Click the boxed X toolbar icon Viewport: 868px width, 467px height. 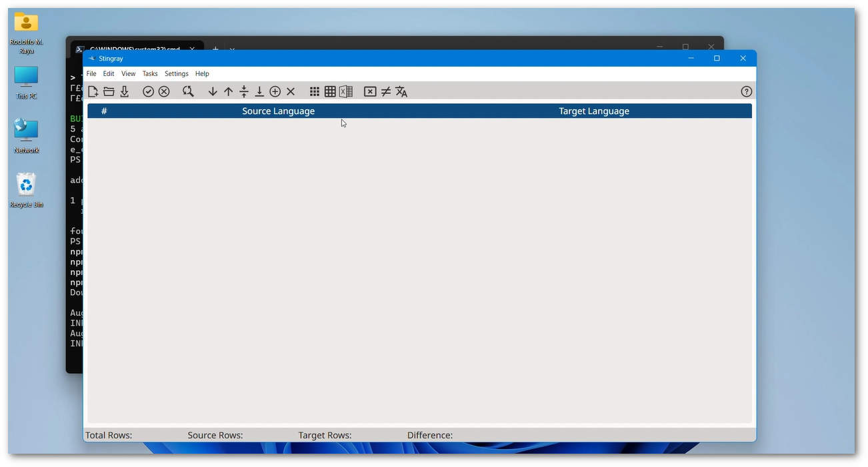point(370,92)
